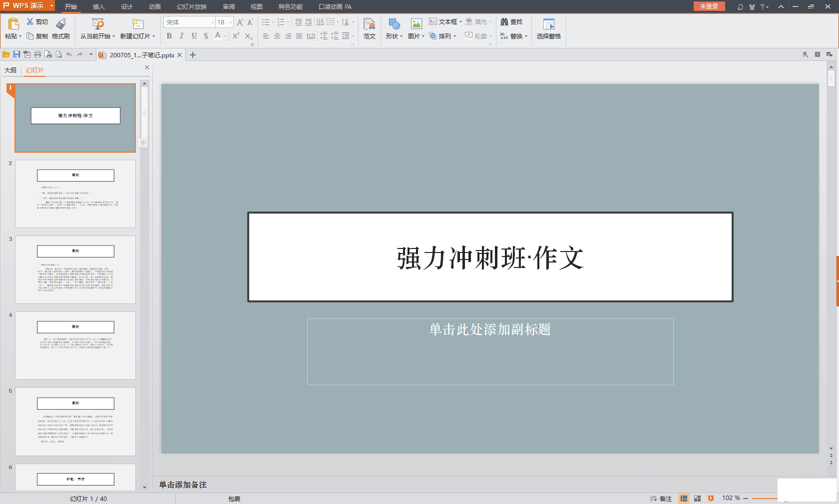
Task: Open the Selection Pane (选择窗格) icon
Action: [x=549, y=23]
